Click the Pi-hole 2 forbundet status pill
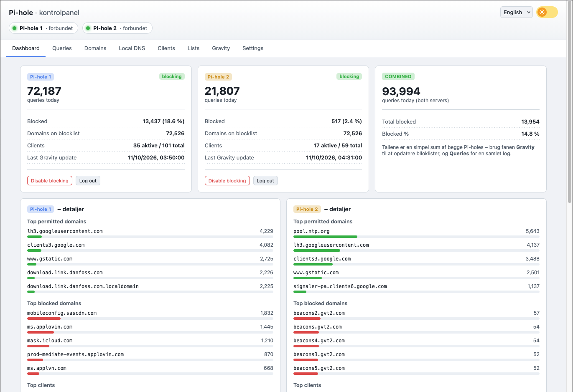The height and width of the screenshot is (392, 573). click(x=117, y=28)
